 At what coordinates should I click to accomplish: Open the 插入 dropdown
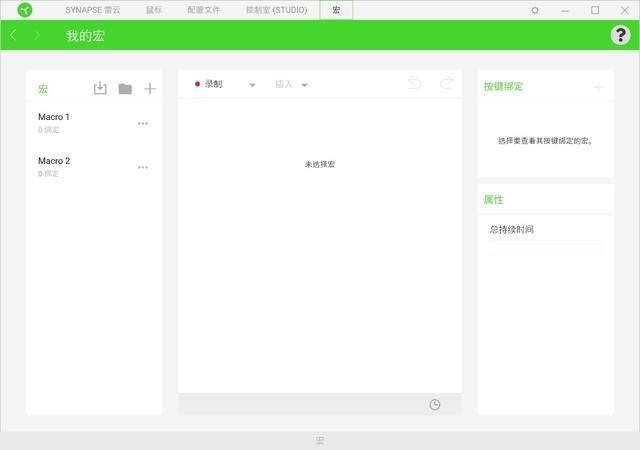tap(291, 85)
